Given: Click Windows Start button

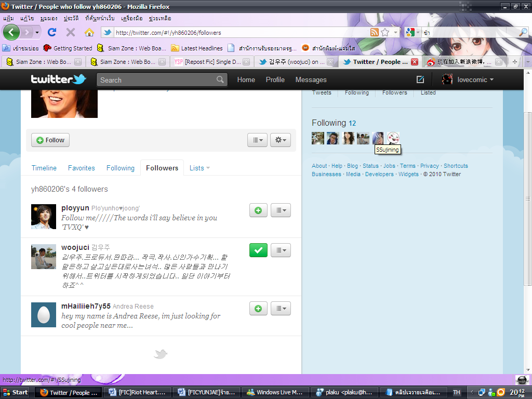Looking at the screenshot, I should (x=15, y=393).
